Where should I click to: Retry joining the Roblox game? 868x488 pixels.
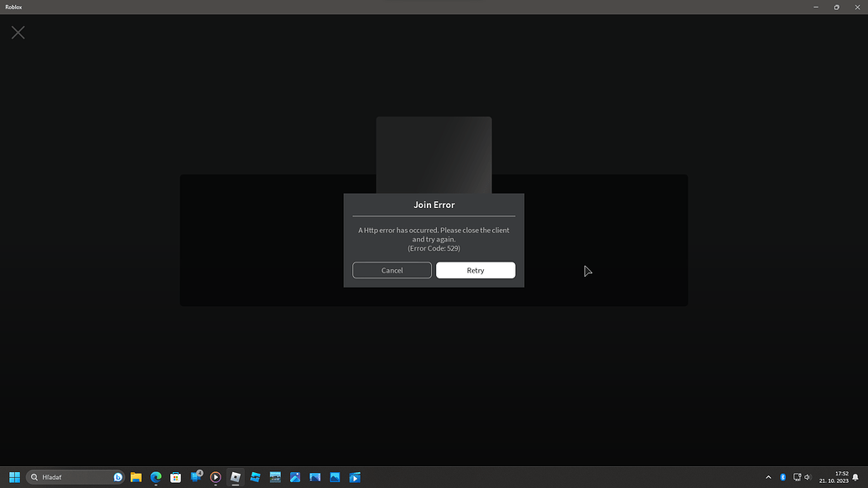pyautogui.click(x=476, y=270)
